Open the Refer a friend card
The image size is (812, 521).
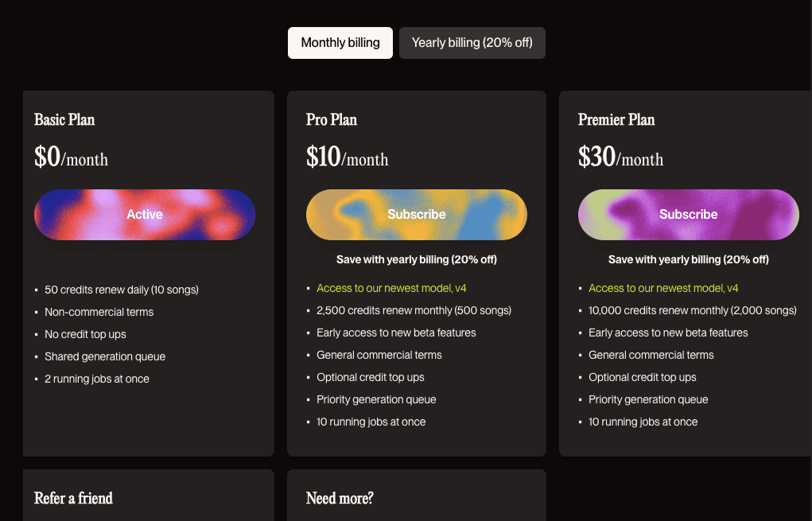(x=149, y=495)
